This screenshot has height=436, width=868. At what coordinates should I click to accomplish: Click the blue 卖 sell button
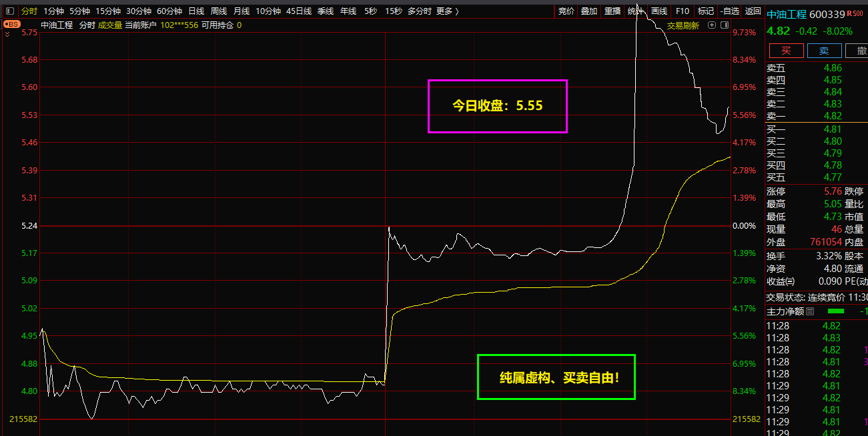click(825, 51)
